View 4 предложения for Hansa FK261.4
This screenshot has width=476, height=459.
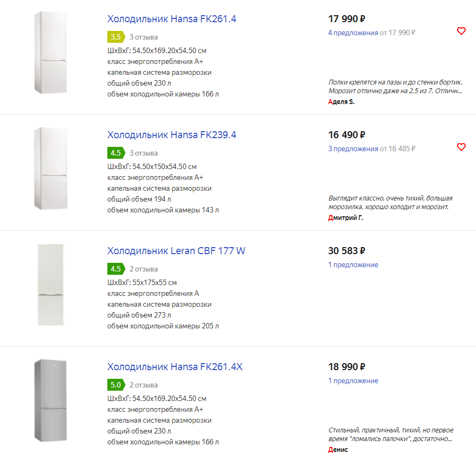[x=353, y=33]
